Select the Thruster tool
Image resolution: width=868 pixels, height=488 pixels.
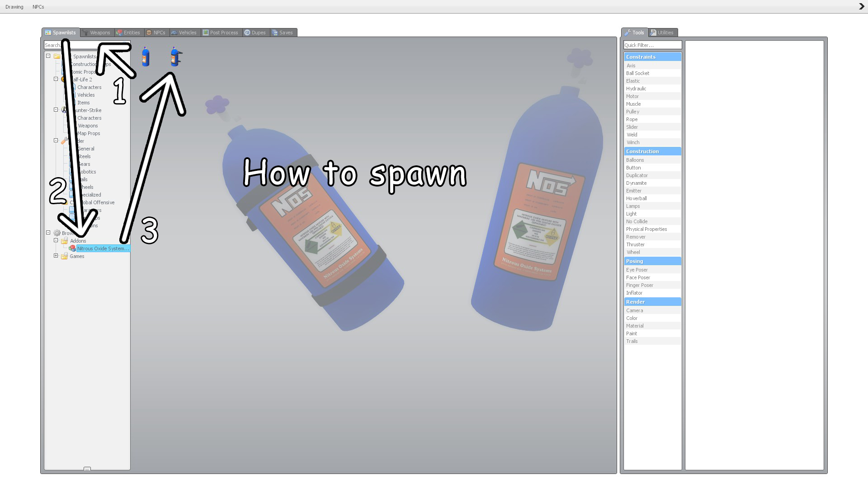click(x=652, y=244)
